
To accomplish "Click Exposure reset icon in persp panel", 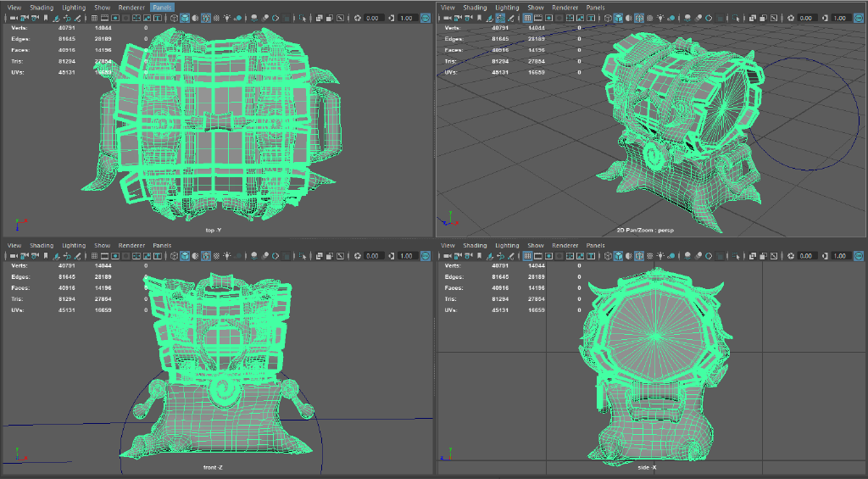I will click(791, 18).
